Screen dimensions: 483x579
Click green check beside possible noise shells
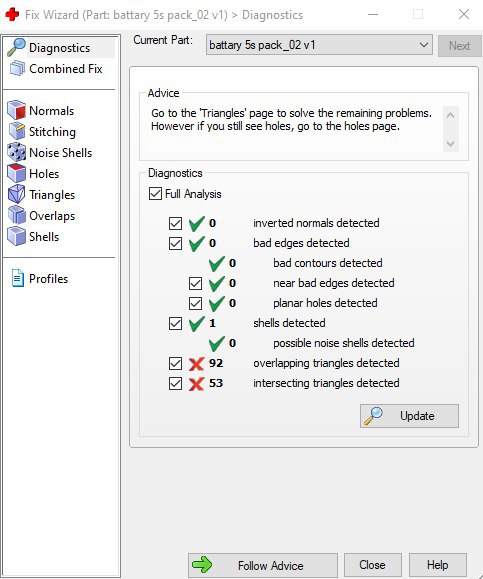[x=216, y=343]
